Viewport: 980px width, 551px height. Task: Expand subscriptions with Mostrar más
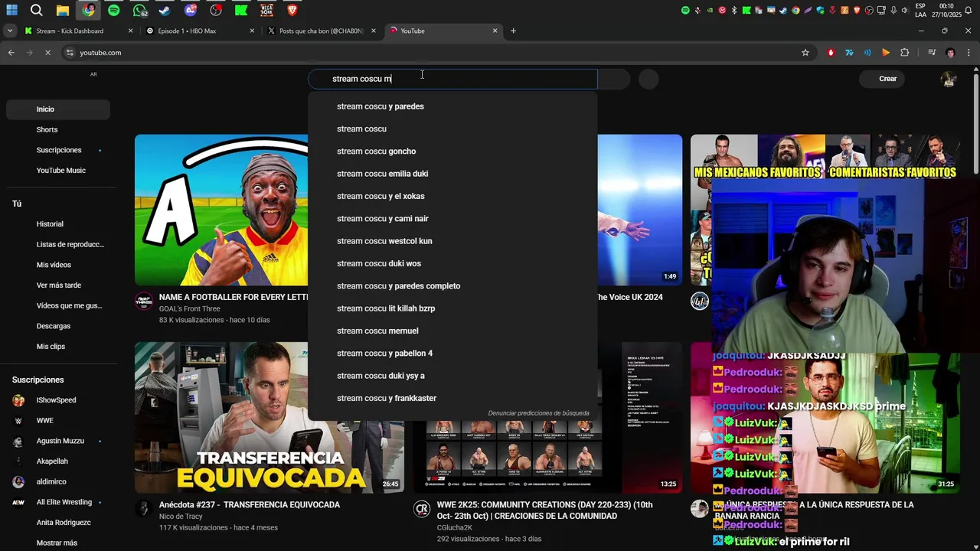tap(58, 543)
